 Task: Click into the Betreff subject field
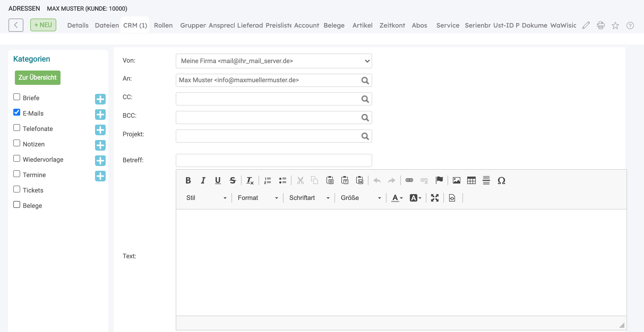pos(274,160)
